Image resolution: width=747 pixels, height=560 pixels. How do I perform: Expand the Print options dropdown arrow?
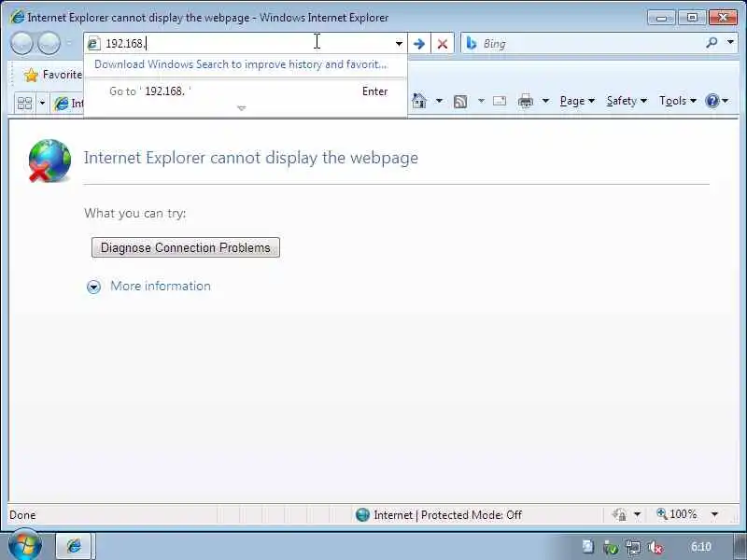(546, 101)
